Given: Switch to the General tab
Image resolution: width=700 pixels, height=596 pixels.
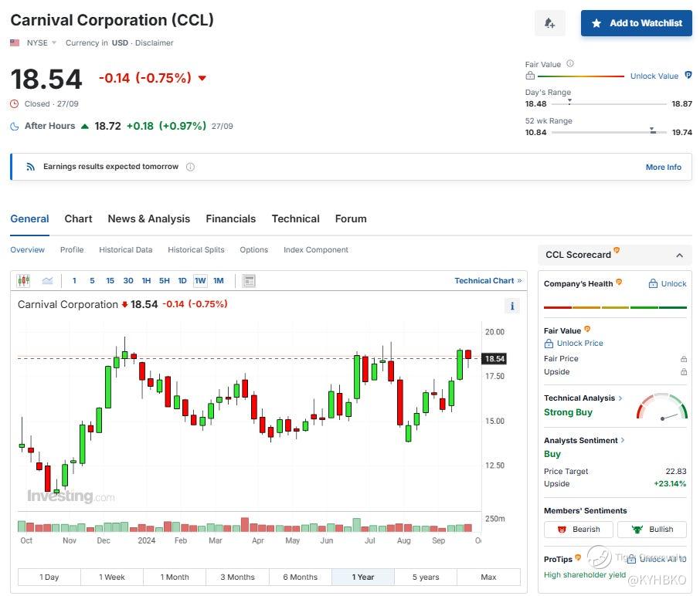Looking at the screenshot, I should 29,219.
